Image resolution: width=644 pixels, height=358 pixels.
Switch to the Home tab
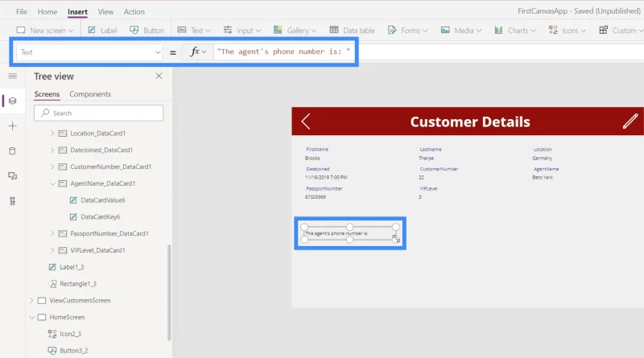coord(47,12)
